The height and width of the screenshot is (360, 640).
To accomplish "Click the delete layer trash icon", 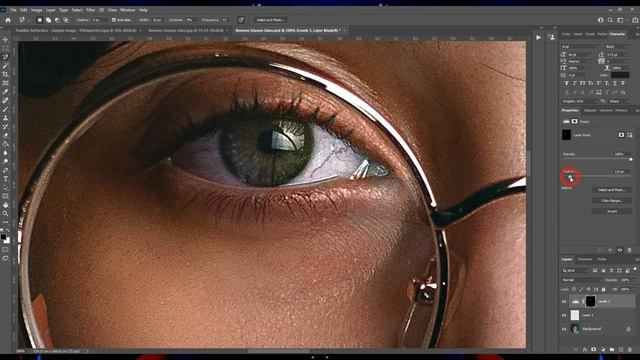I will [x=630, y=350].
